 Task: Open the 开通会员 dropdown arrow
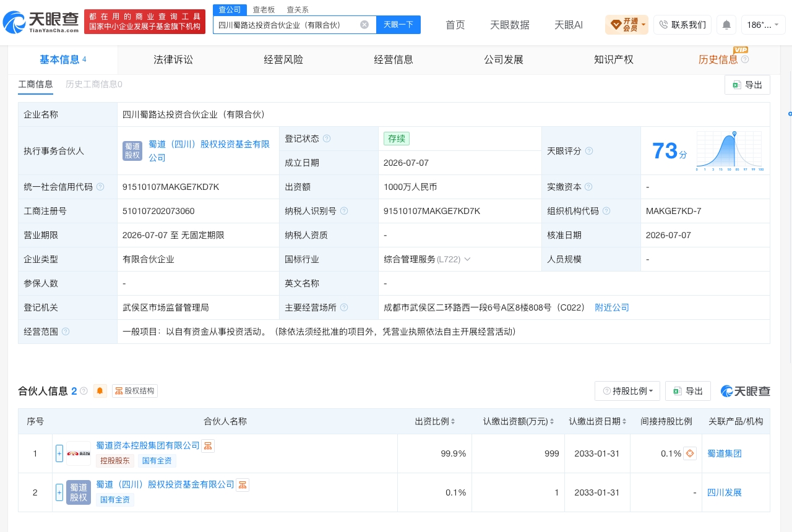click(x=643, y=25)
